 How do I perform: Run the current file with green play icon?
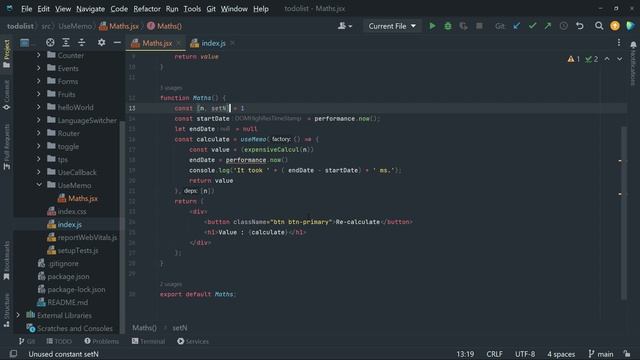[x=432, y=26]
